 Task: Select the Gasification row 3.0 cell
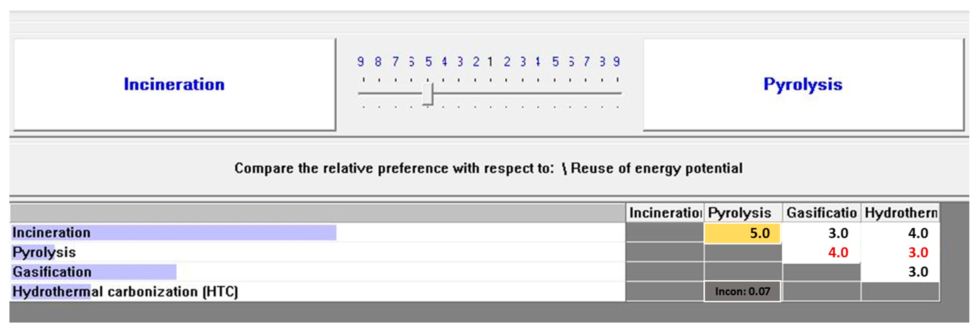[x=900, y=272]
